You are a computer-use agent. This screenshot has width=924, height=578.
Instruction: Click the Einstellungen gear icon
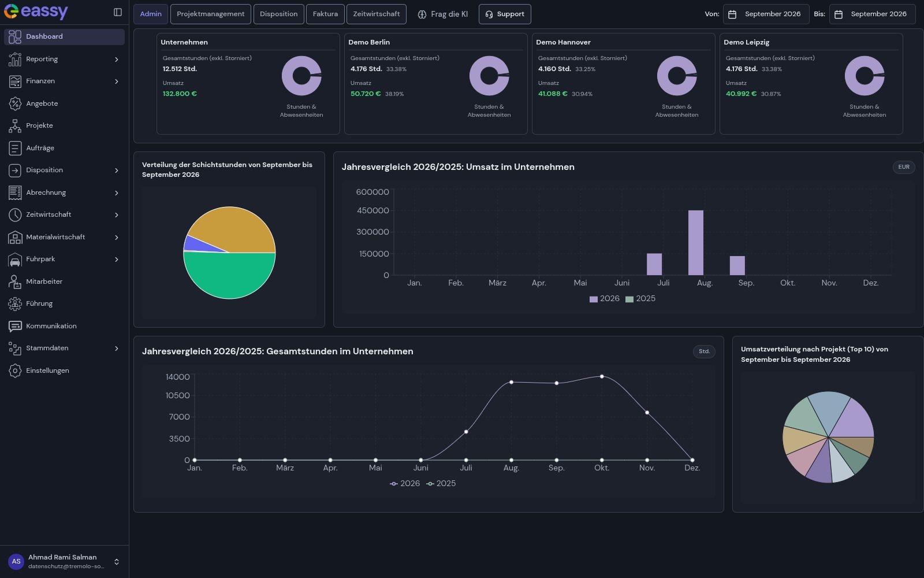tap(15, 370)
